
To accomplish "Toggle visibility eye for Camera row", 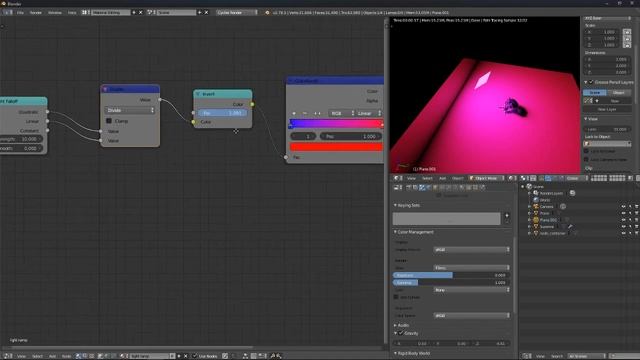I will pos(623,207).
